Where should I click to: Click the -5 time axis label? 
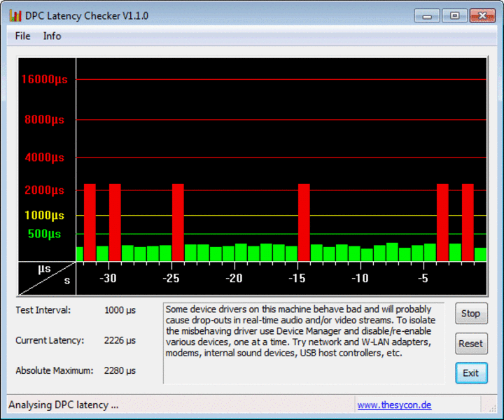[423, 279]
